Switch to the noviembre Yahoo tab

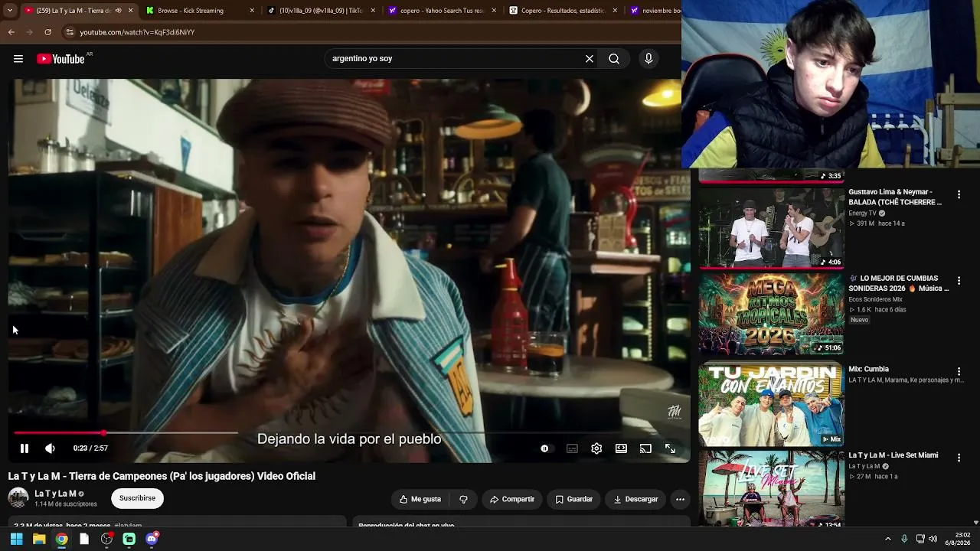click(x=655, y=11)
